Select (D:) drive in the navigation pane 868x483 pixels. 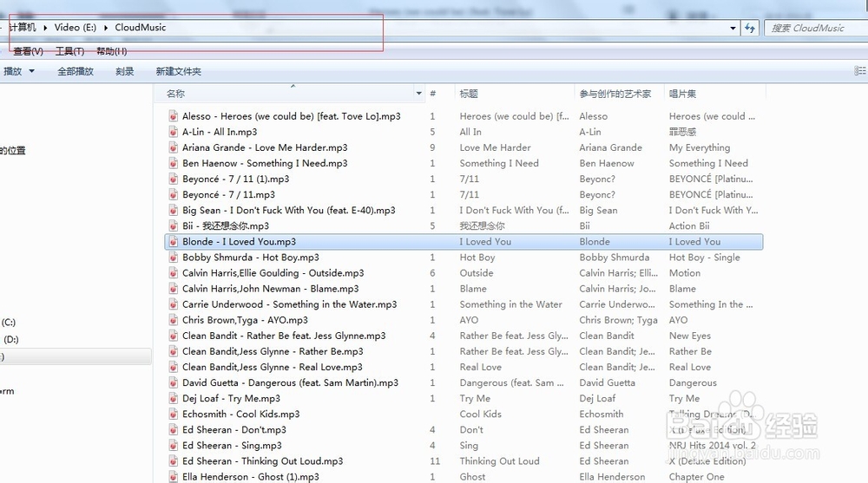point(10,339)
